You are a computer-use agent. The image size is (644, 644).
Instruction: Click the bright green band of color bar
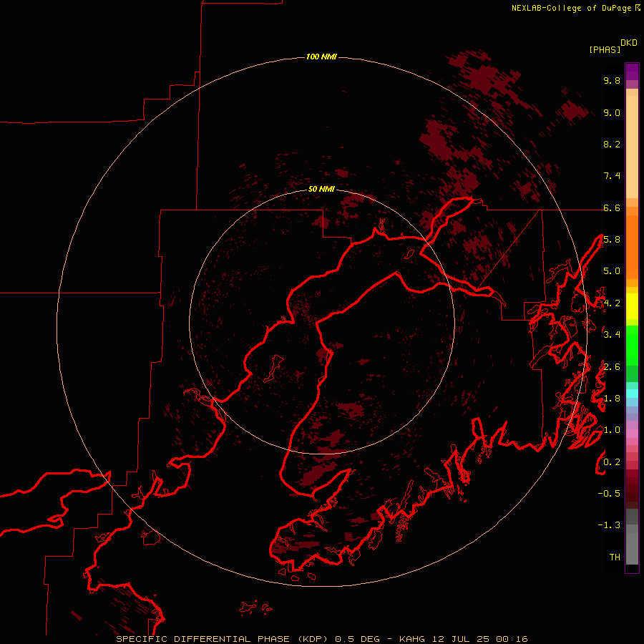point(632,345)
